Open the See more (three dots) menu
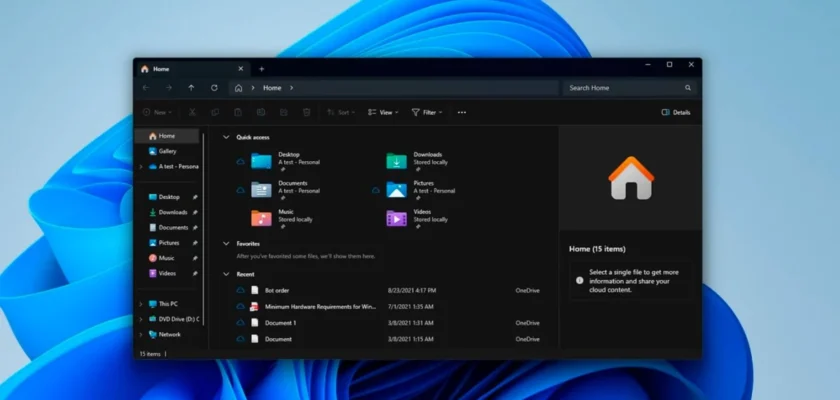Screen dimensions: 840x400 pos(461,112)
